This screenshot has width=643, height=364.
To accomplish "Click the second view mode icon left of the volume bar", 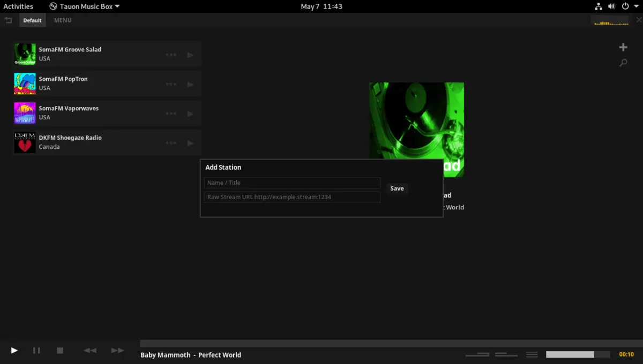I will coord(506,354).
